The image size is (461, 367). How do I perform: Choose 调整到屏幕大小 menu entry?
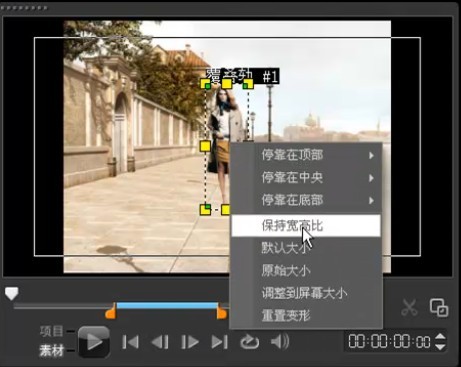306,293
